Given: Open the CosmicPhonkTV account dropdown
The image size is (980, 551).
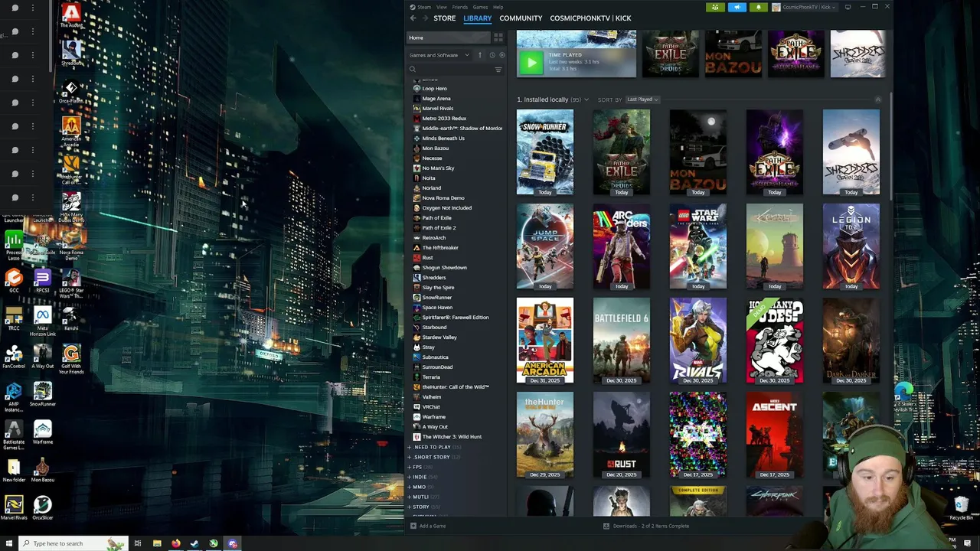Looking at the screenshot, I should 805,7.
